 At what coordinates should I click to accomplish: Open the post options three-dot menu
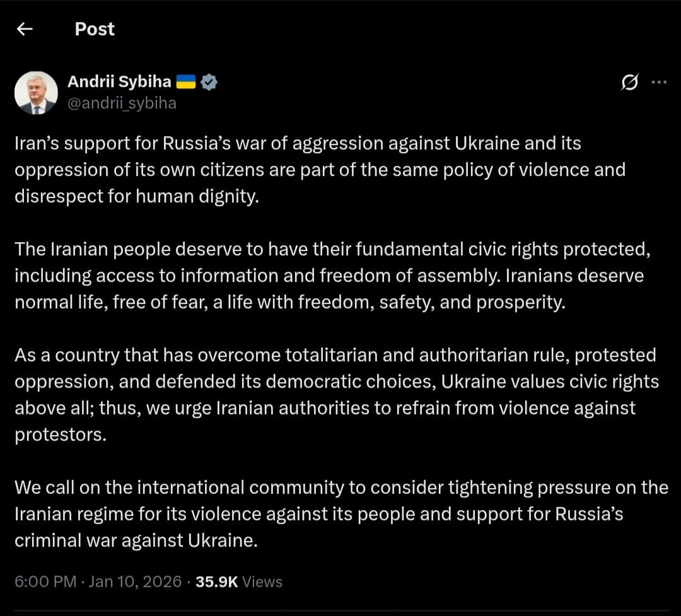(x=659, y=81)
